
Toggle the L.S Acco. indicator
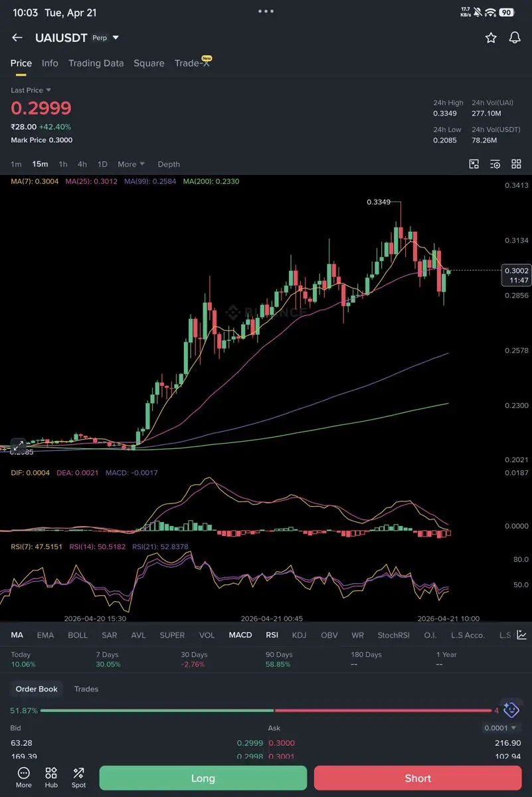tap(468, 635)
